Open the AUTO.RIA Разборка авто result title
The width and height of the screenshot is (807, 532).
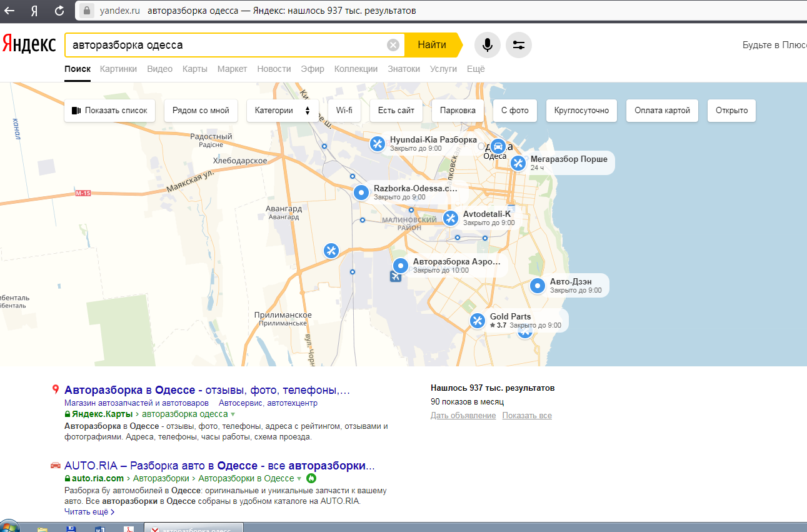pos(219,466)
